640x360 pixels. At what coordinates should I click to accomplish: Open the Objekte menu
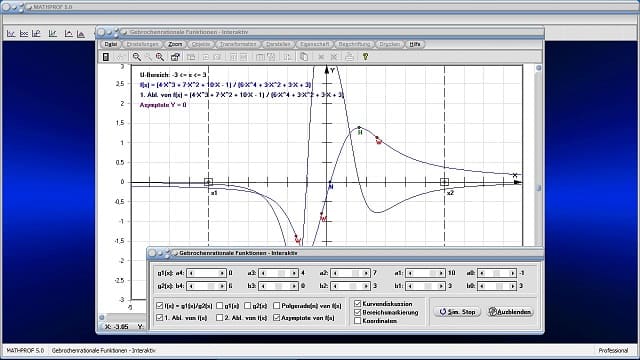(201, 44)
